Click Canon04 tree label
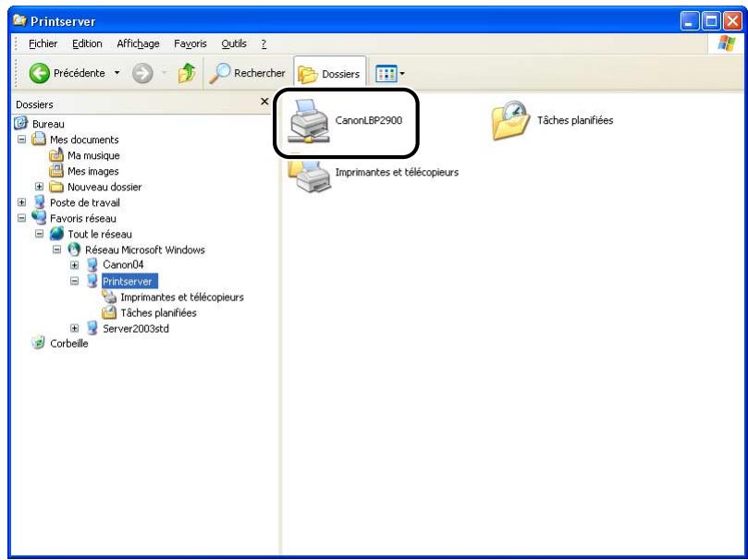 123,264
